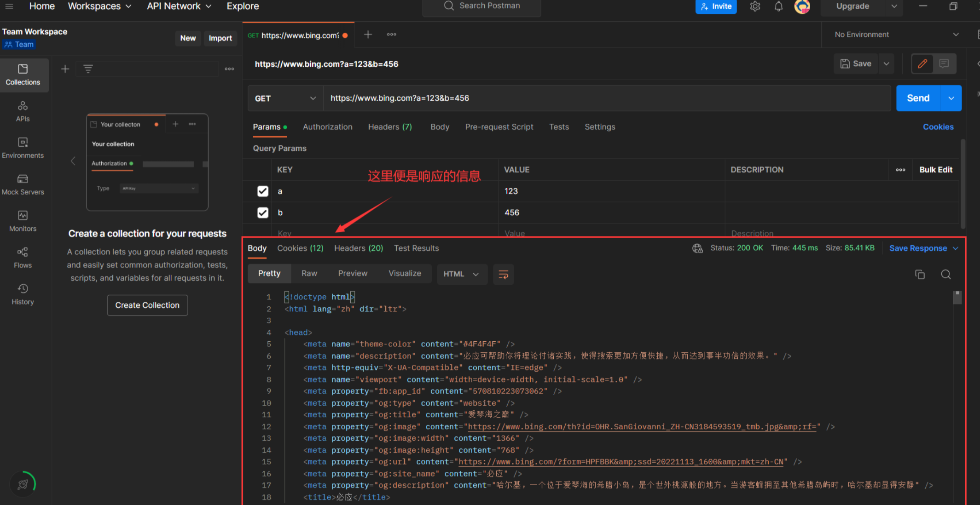Open the notifications bell
Viewport: 980px width, 505px height.
(x=778, y=6)
